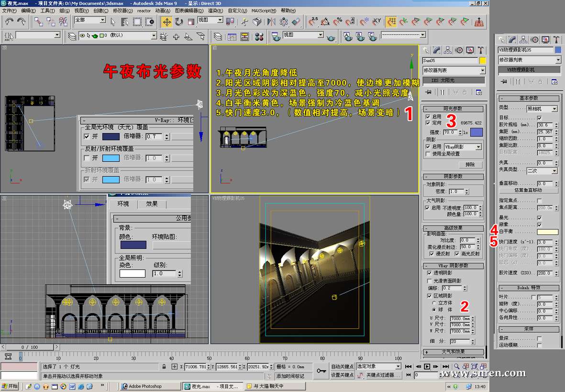Click the Pin Stack icon under IES sun
This screenshot has height=392, width=565.
[428, 92]
